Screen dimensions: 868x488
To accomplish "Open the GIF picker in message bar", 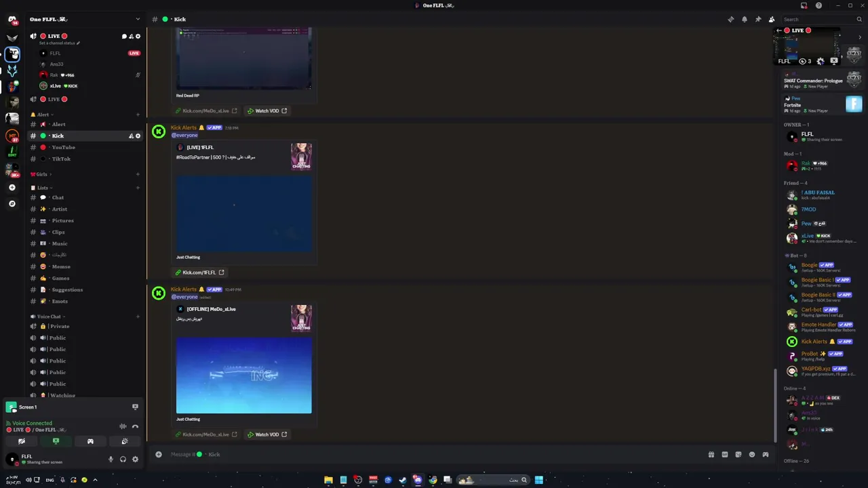I will tap(725, 454).
